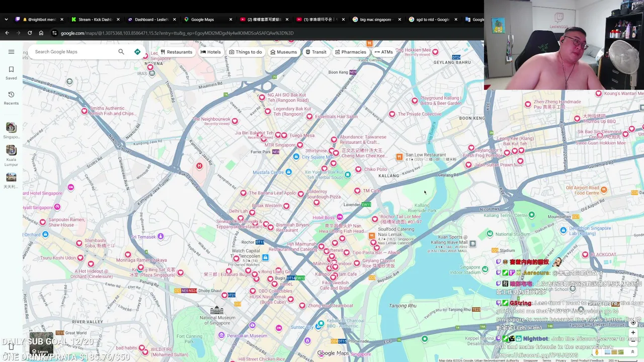
Task: Open the Google Maps hamburger menu
Action: pyautogui.click(x=11, y=52)
